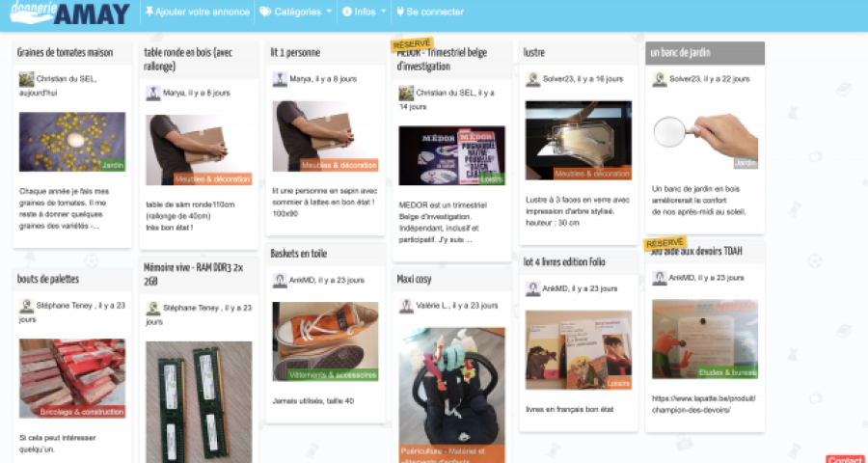Select the Bricolage & construction category tag

tap(82, 412)
